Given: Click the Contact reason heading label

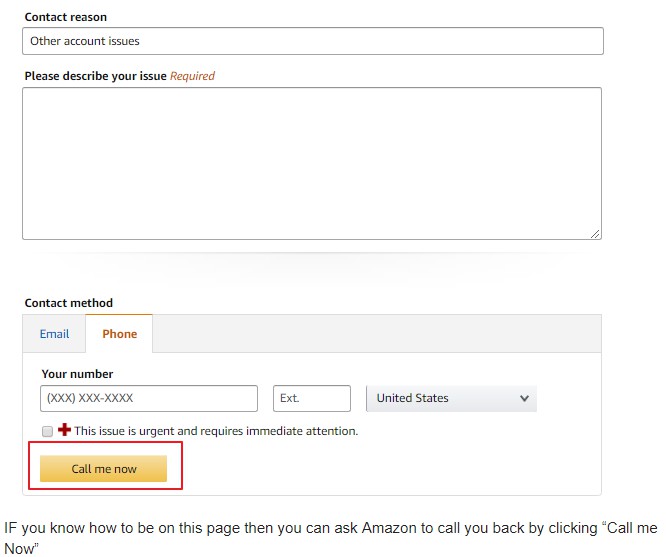Looking at the screenshot, I should pos(66,17).
